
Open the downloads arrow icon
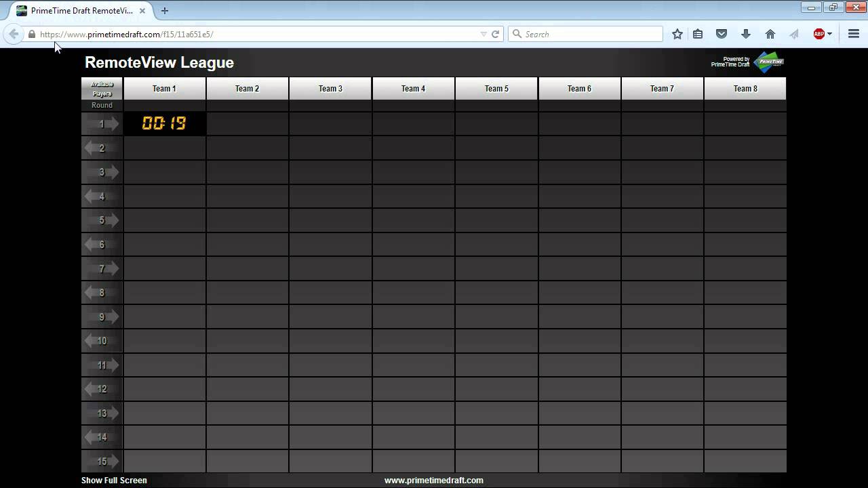pos(746,34)
